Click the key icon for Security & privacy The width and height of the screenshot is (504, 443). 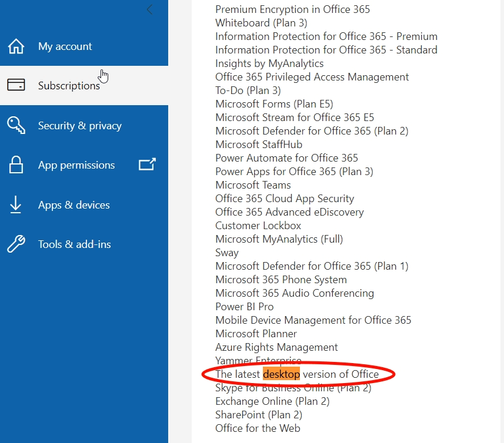pyautogui.click(x=16, y=125)
